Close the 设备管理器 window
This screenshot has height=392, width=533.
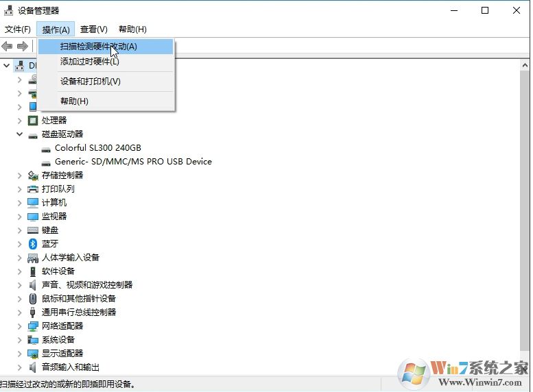click(517, 10)
